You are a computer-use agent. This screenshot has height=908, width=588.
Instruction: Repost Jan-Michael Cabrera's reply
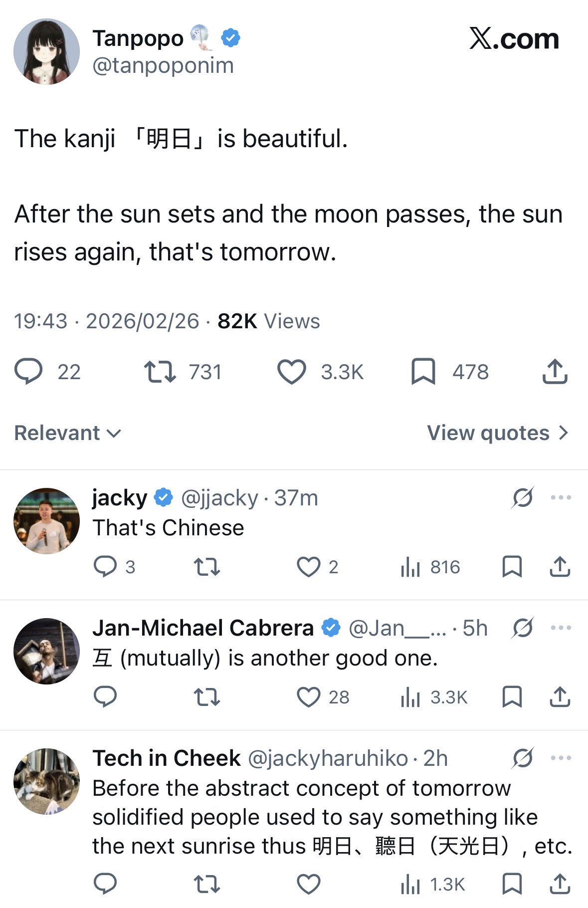(x=206, y=697)
